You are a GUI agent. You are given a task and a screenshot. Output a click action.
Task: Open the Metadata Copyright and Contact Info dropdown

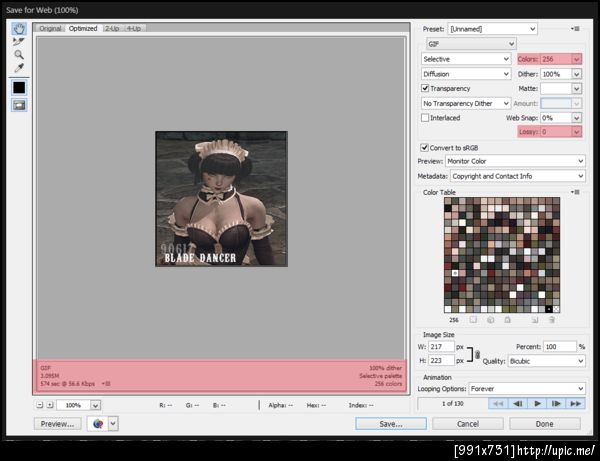tap(518, 176)
